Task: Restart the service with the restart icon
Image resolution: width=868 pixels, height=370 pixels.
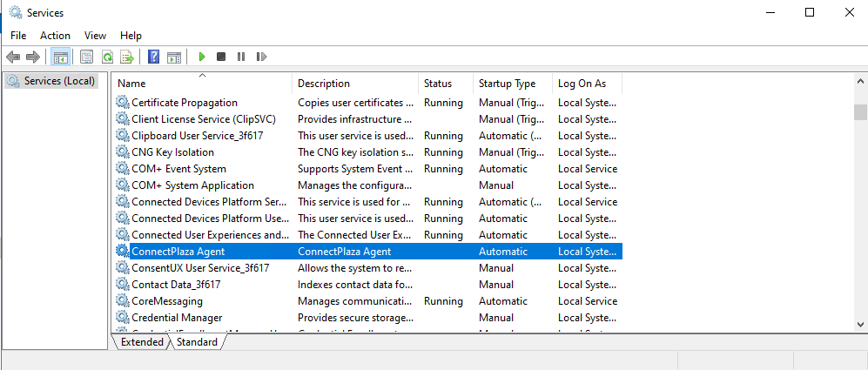Action: point(261,57)
